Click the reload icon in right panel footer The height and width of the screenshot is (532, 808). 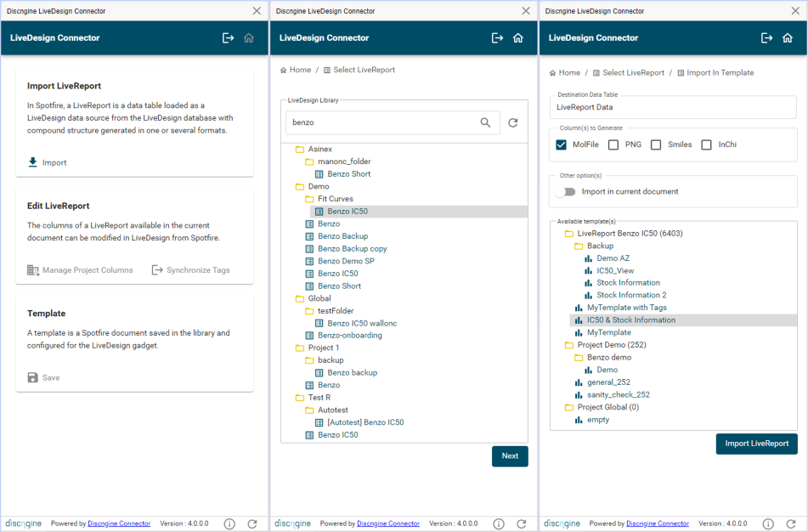tap(791, 524)
